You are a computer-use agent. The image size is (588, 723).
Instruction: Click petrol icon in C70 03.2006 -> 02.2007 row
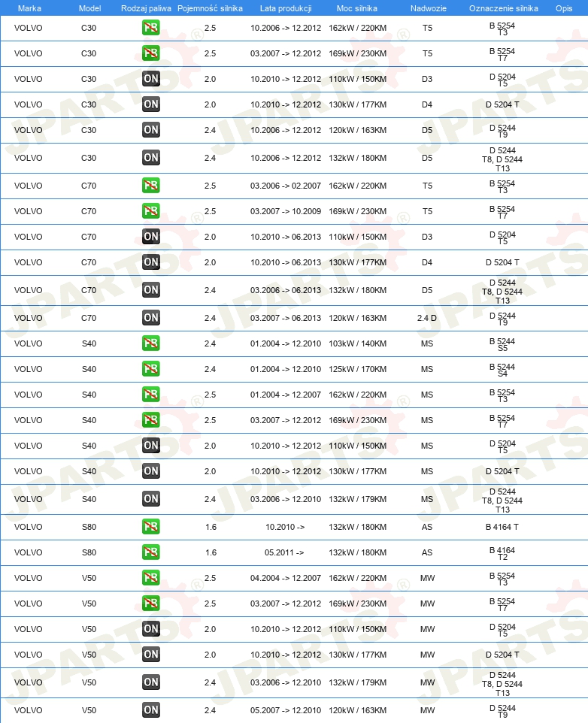151,186
